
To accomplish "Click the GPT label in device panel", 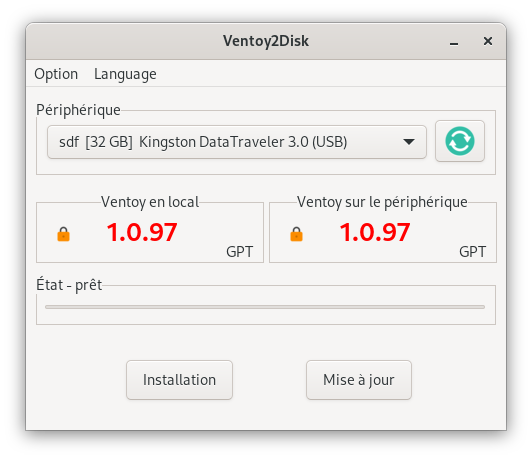I will pyautogui.click(x=473, y=252).
